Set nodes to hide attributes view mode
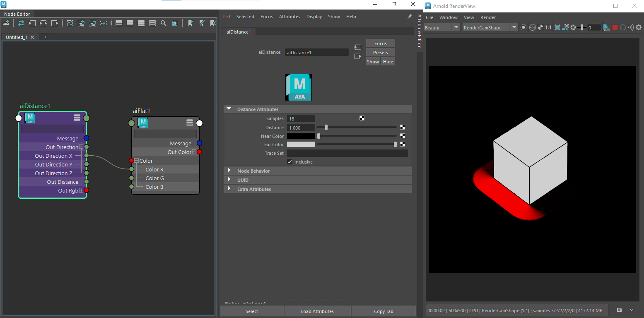Image resolution: width=644 pixels, height=318 pixels. [119, 23]
